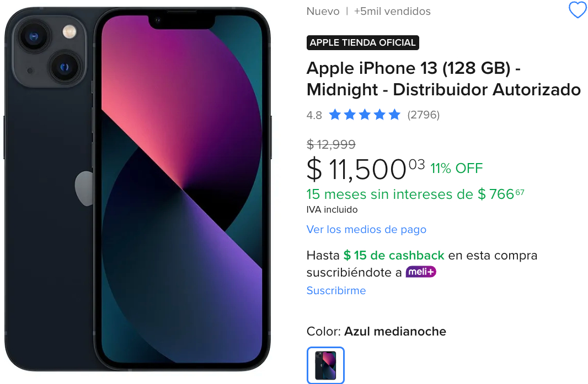Click the 4.8 rating score
The image size is (588, 384).
314,115
